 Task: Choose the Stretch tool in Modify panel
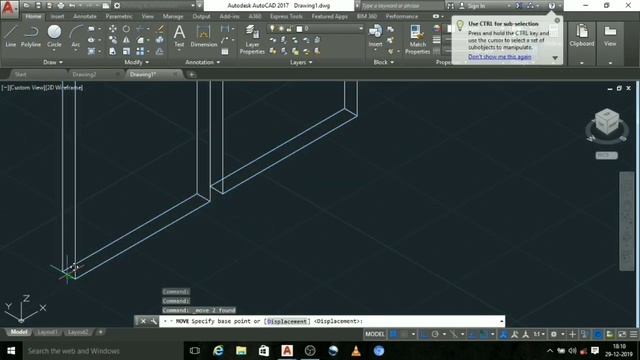pyautogui.click(x=113, y=51)
